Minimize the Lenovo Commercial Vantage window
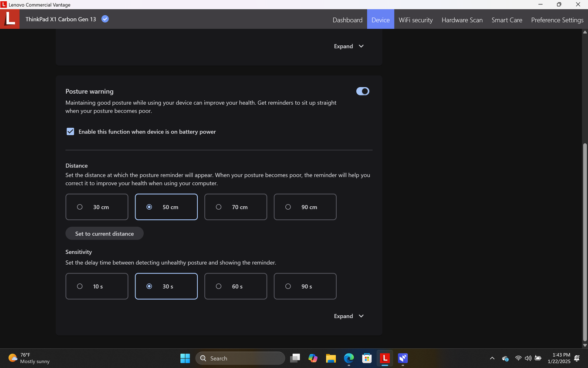Viewport: 588px width, 368px height. 541,4
